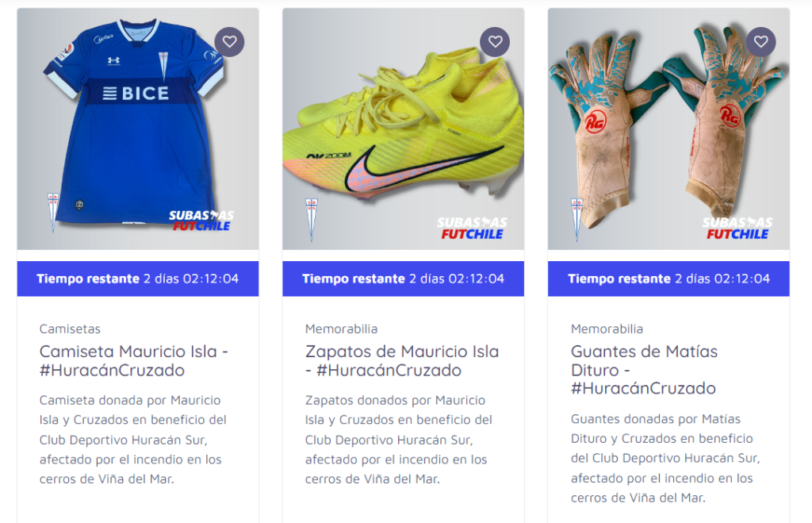Toggle heart on the yellow Nike shoes card
Screen dimensions: 812x523
click(495, 42)
